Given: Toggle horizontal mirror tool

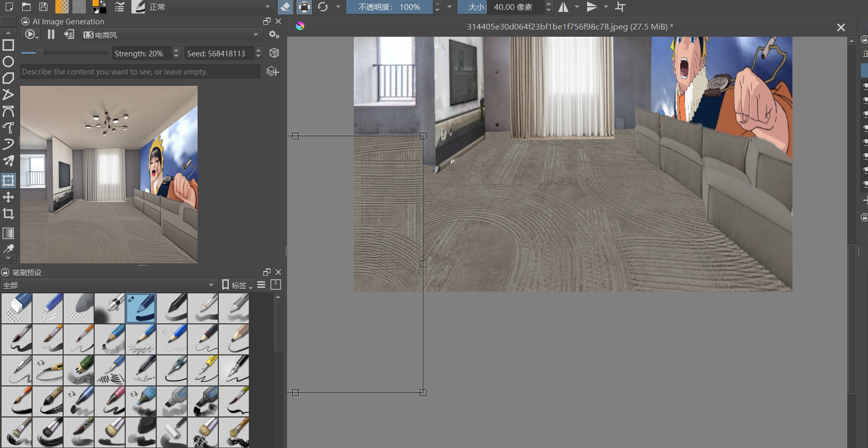Looking at the screenshot, I should pos(563,7).
